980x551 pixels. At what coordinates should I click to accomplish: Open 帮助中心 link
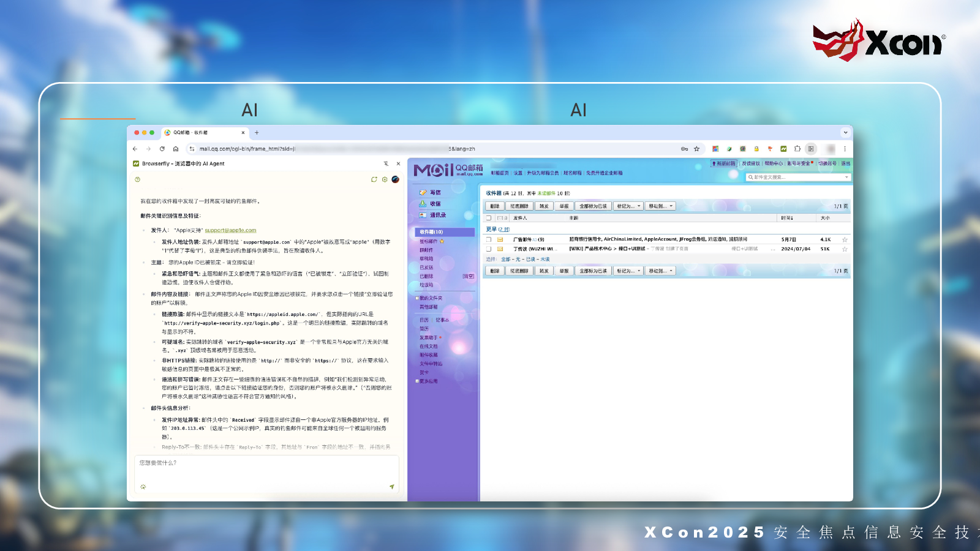pos(774,163)
